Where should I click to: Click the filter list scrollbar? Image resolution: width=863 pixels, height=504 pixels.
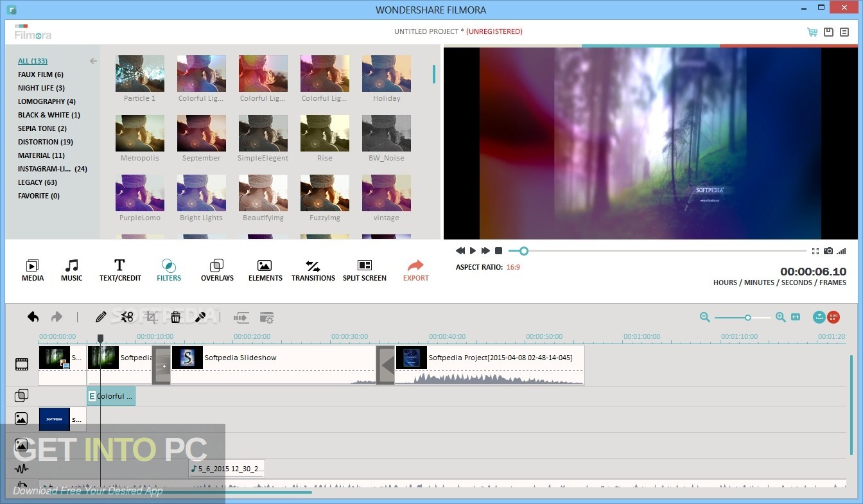coord(434,74)
